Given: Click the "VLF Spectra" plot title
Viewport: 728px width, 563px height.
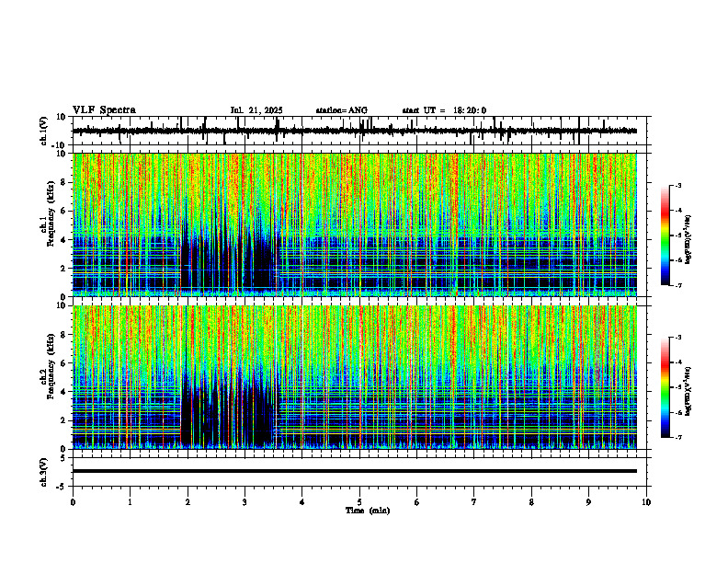Looking at the screenshot, I should pos(104,110).
